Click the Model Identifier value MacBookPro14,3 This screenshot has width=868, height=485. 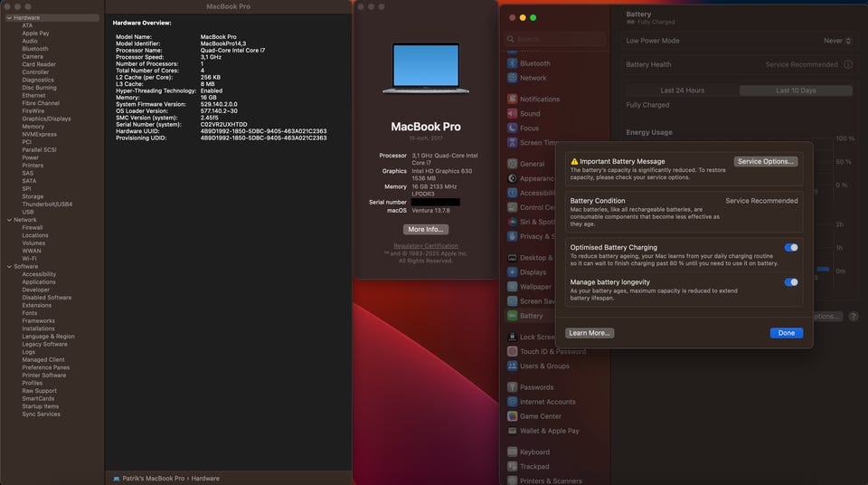click(223, 43)
